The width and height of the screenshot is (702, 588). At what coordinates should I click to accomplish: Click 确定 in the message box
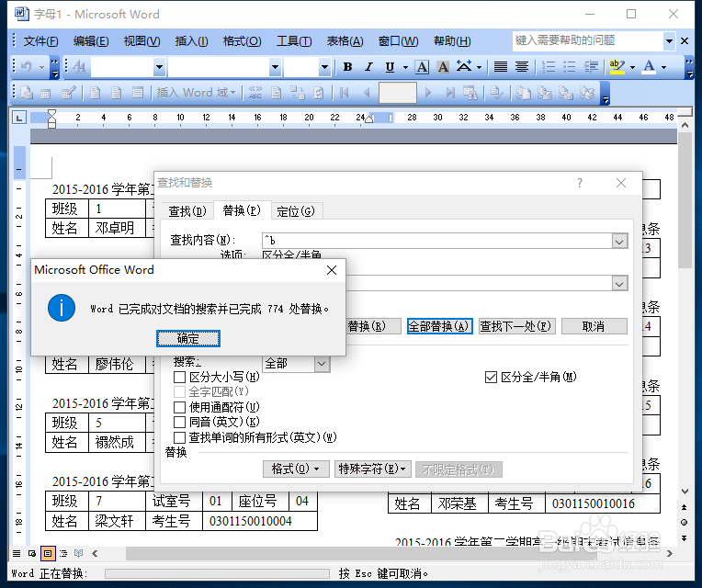click(x=188, y=338)
